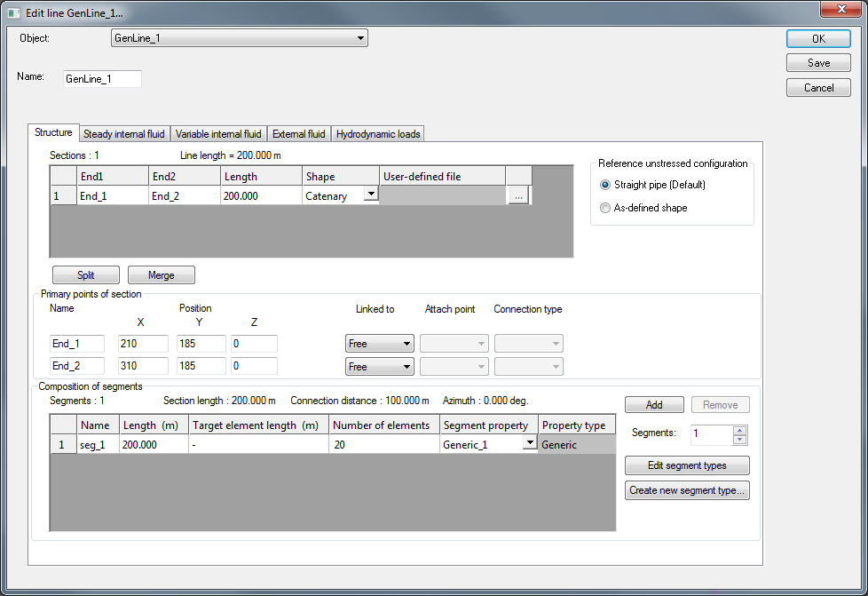Click the Property type column header
This screenshot has height=596, width=868.
577,425
